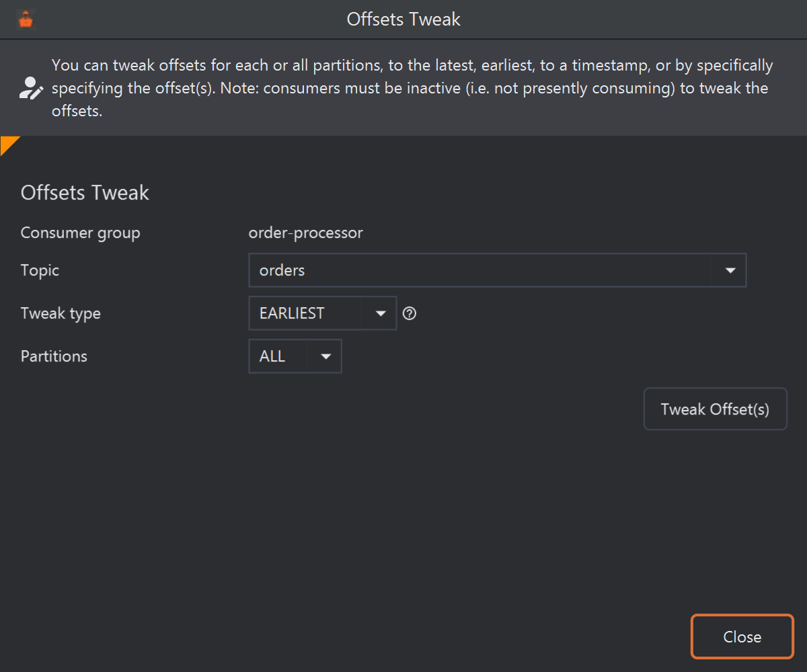The image size is (807, 672).
Task: Click the Offsets Tweak section heading
Action: point(85,193)
